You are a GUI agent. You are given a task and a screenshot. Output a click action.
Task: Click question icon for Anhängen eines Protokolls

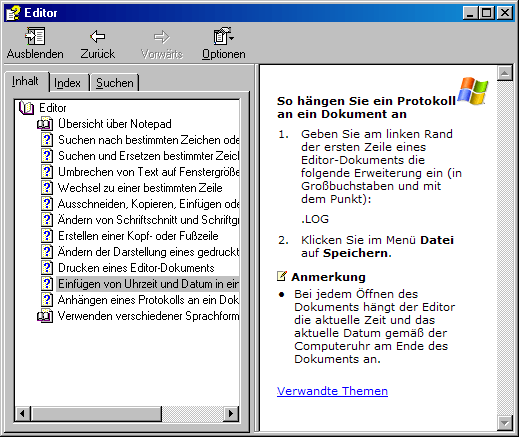pos(47,300)
